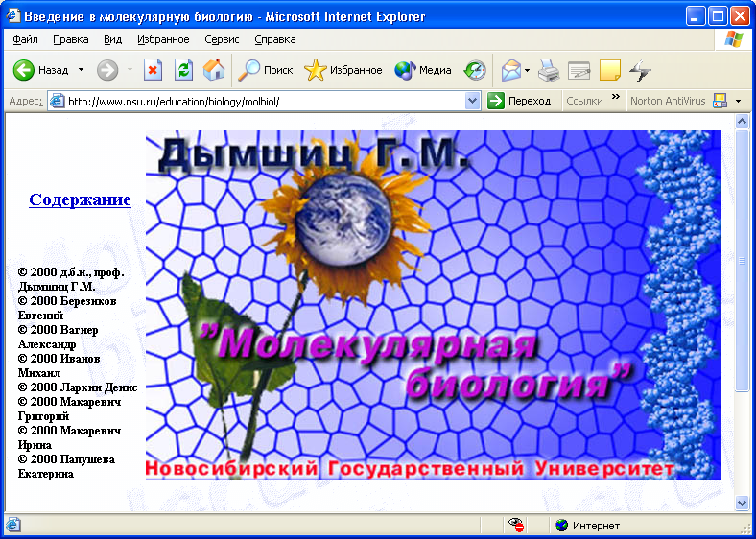This screenshot has height=539, width=756.
Task: Open the Избранное menu in menu bar
Action: [x=163, y=39]
